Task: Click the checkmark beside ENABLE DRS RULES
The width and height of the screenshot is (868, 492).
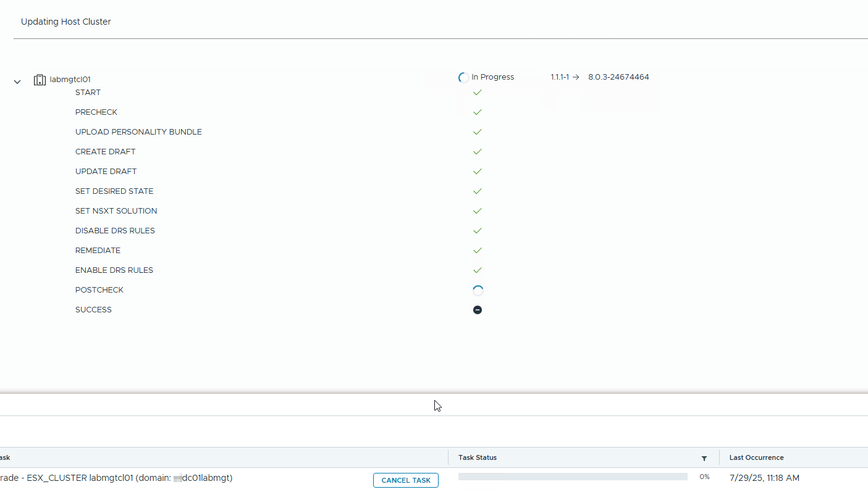Action: [x=477, y=270]
